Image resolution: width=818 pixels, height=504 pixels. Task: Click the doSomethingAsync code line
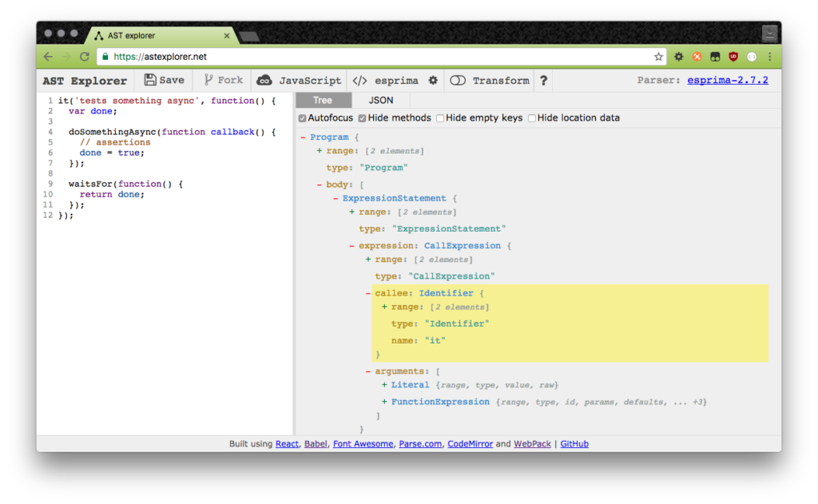tap(173, 132)
